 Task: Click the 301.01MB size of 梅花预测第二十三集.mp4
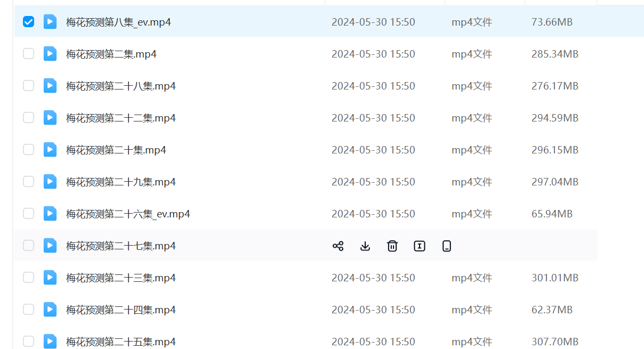[554, 278]
